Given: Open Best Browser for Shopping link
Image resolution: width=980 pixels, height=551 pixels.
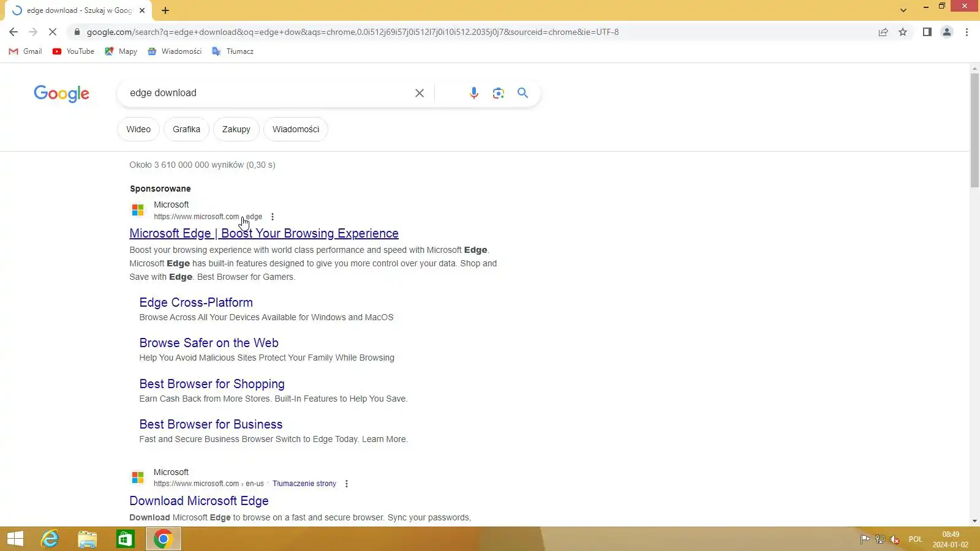Looking at the screenshot, I should point(212,384).
